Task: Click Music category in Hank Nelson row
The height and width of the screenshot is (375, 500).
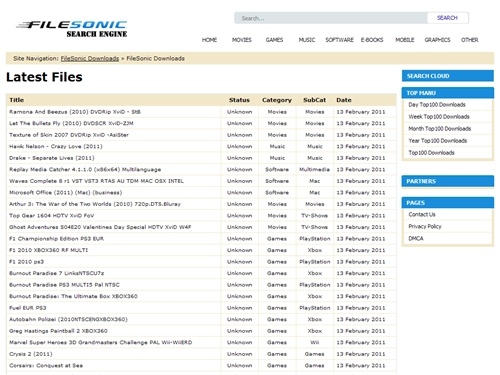Action: click(277, 146)
